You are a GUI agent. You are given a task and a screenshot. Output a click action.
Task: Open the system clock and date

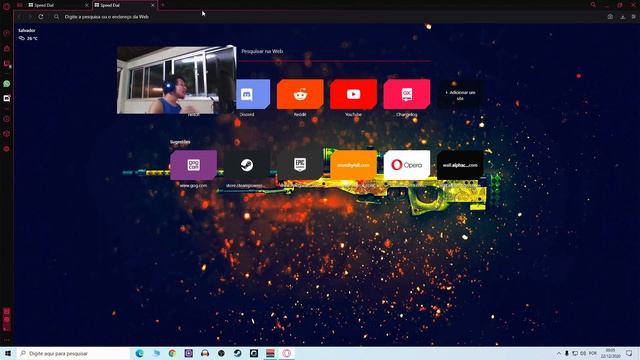[x=610, y=353]
